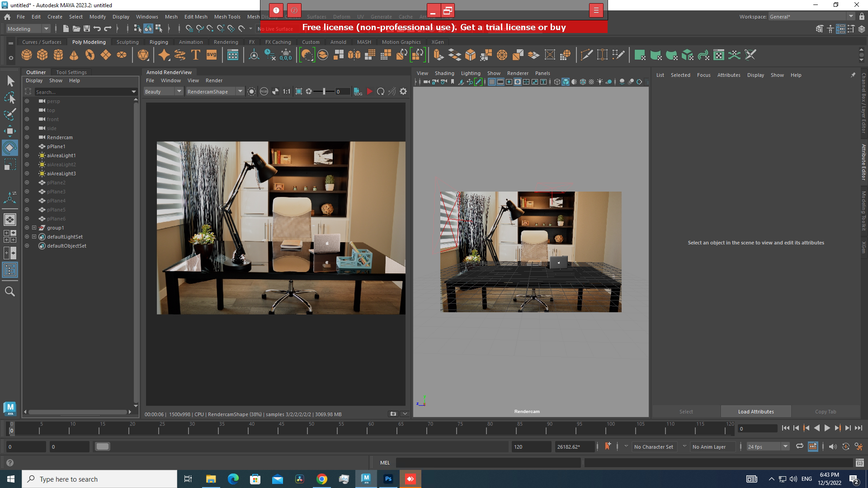
Task: Click the Arnold RenderView 1:1 zoom icon
Action: 287,92
